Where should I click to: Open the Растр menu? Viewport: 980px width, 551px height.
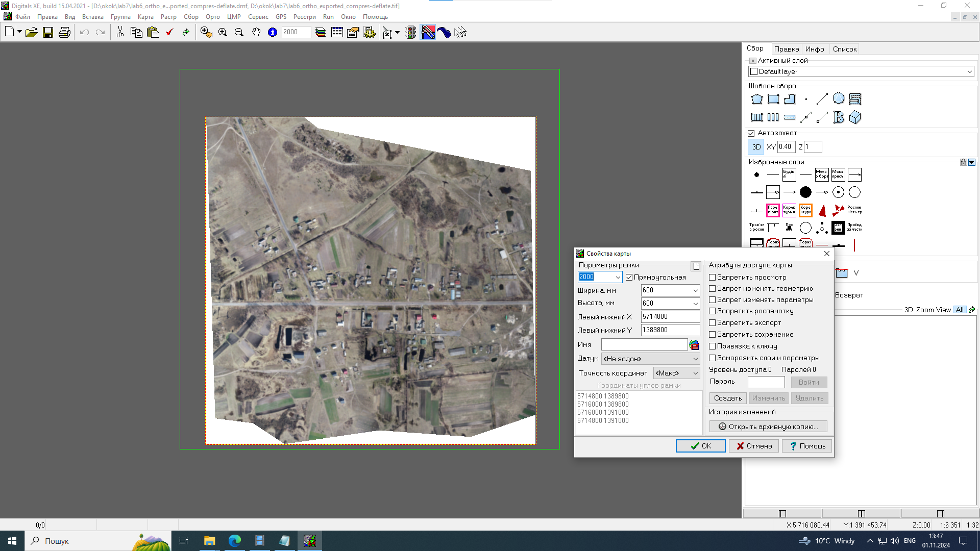click(168, 17)
